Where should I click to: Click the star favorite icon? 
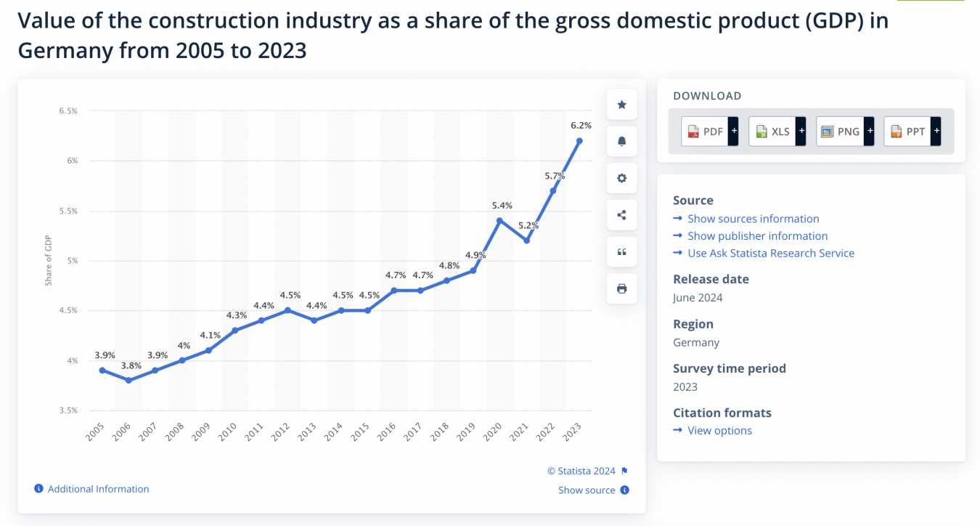click(x=621, y=105)
